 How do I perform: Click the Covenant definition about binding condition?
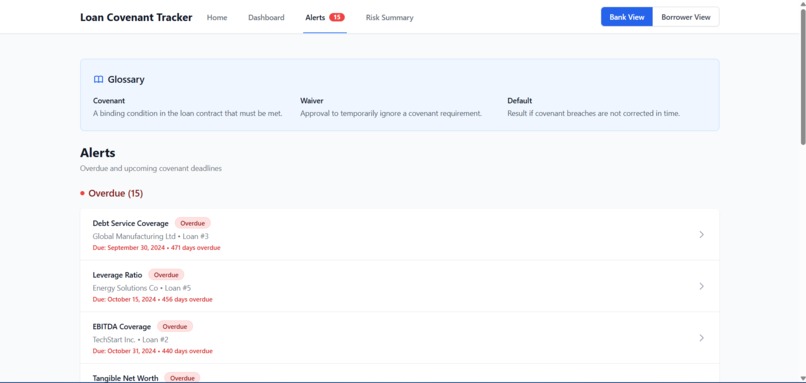188,113
